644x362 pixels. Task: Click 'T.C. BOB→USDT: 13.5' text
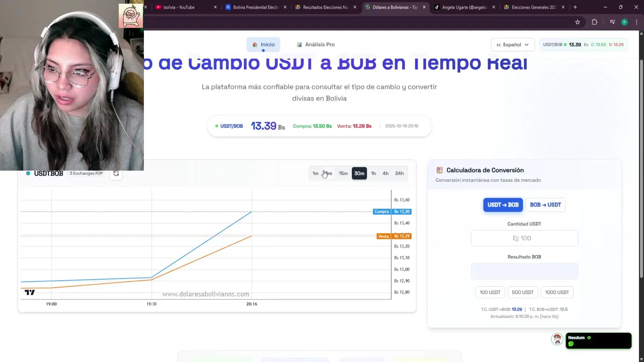click(548, 310)
